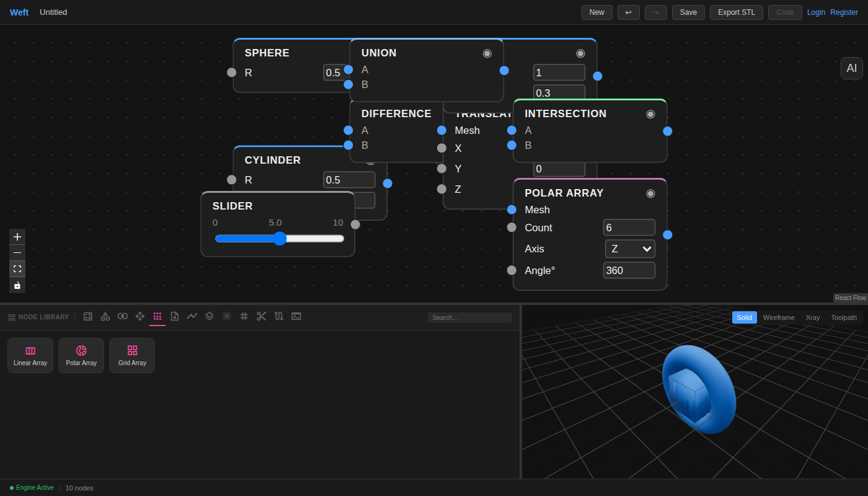Select the import file node category
The width and height of the screenshot is (868, 496).
click(x=174, y=316)
